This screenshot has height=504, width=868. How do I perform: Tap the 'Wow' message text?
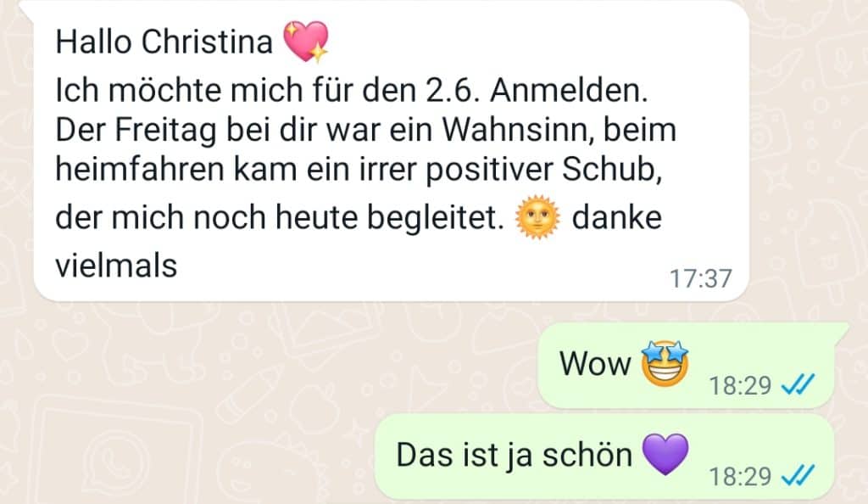[x=595, y=364]
